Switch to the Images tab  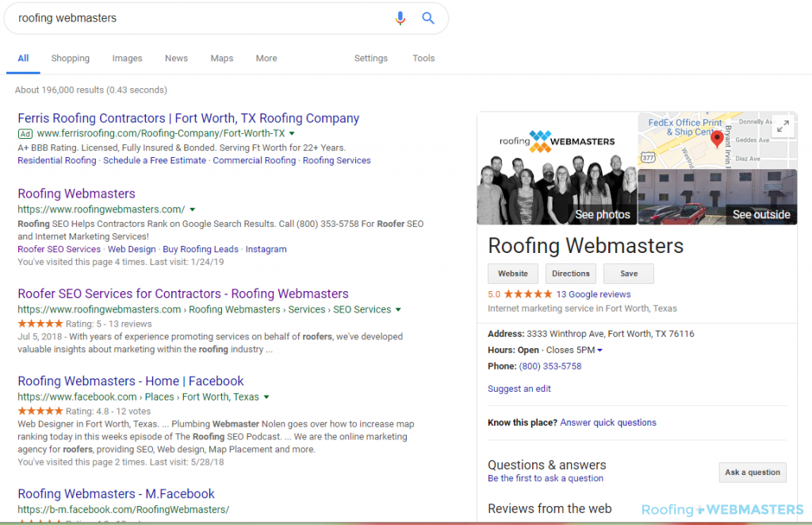[x=128, y=59]
